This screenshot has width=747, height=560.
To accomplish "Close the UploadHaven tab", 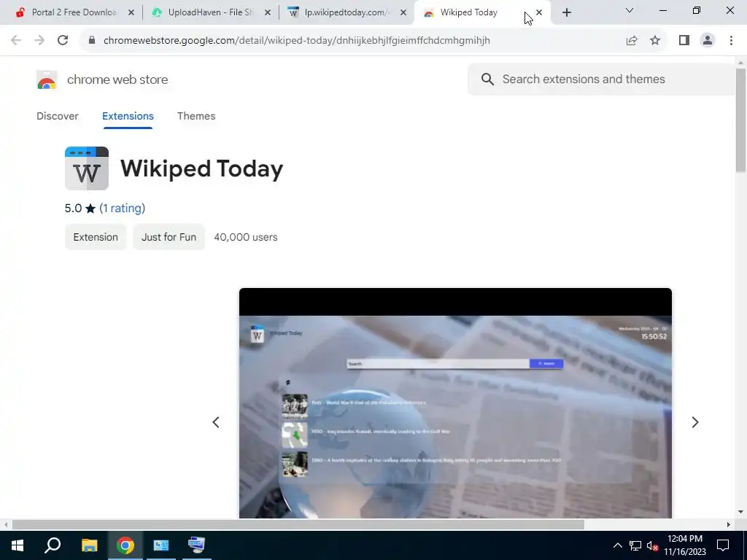I will [268, 13].
